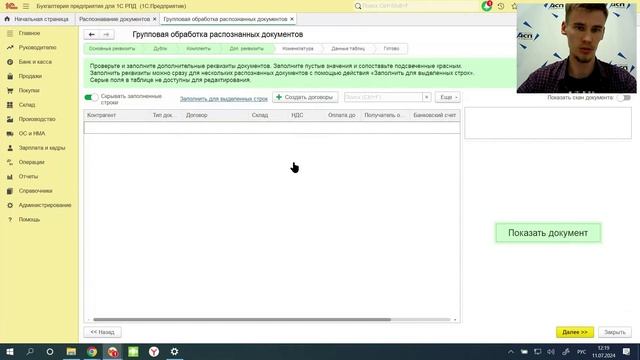Click the Операции sidebar icon
Screen dimensions: 640x360
[x=10, y=162]
